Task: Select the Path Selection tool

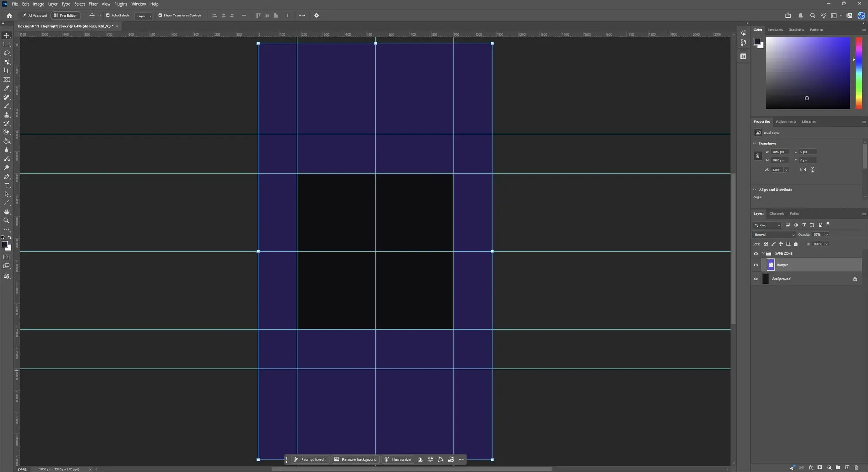Action: 7,194
